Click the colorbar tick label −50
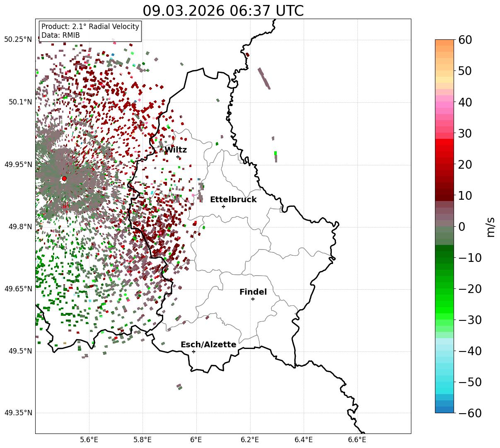This screenshot has height=448, width=500. 470,382
